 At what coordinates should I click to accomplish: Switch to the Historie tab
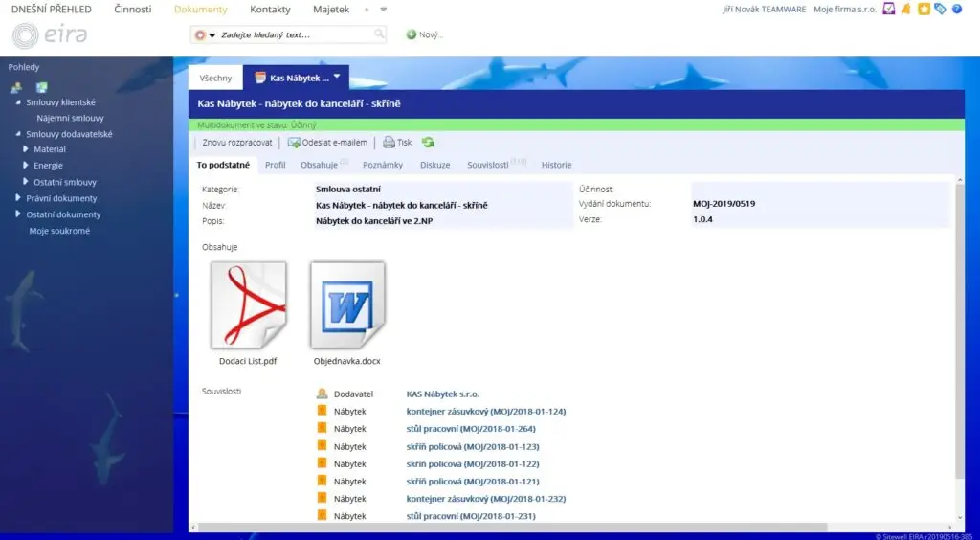coord(556,165)
